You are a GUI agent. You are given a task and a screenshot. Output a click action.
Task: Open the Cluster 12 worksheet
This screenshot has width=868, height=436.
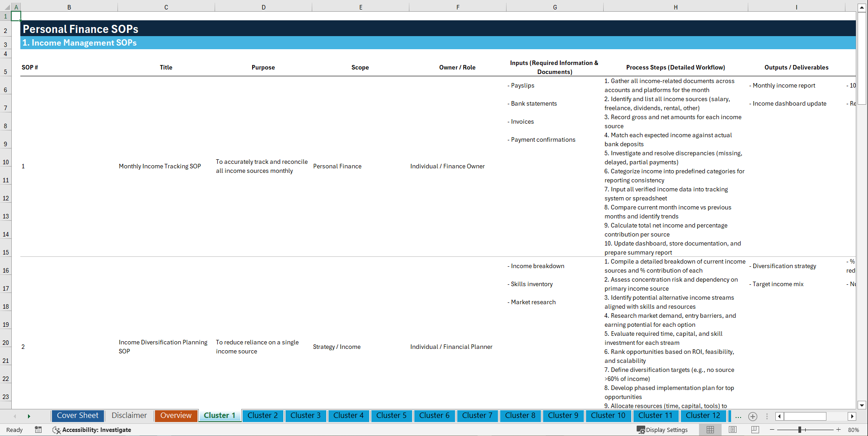[x=703, y=416]
